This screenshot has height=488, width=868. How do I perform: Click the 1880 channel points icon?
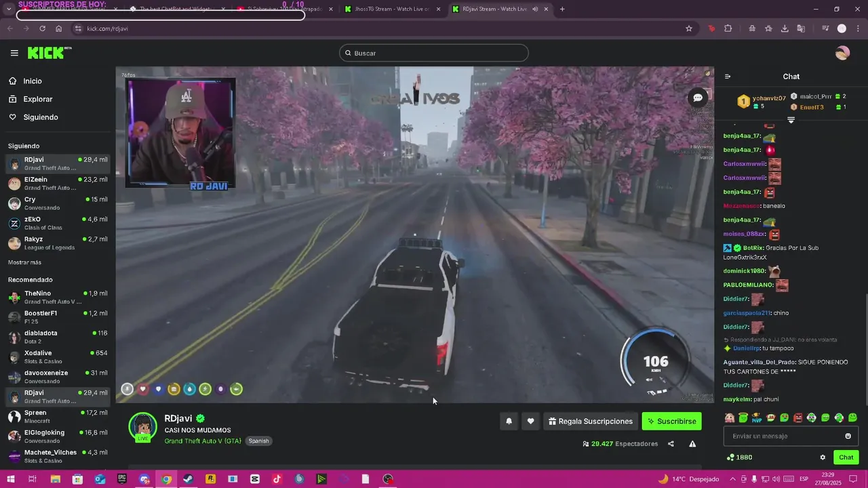(x=730, y=457)
